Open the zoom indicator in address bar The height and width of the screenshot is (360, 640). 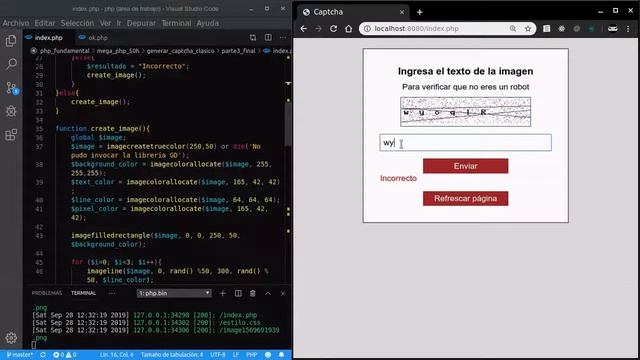click(x=513, y=29)
